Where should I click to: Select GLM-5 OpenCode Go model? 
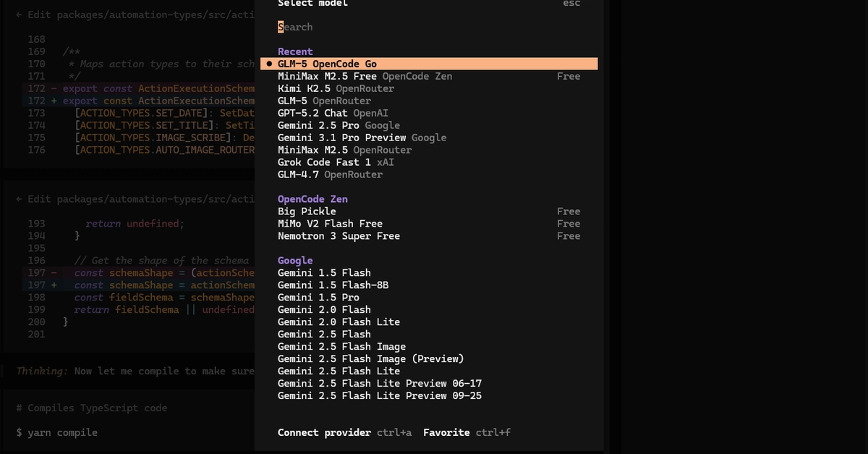[x=429, y=64]
